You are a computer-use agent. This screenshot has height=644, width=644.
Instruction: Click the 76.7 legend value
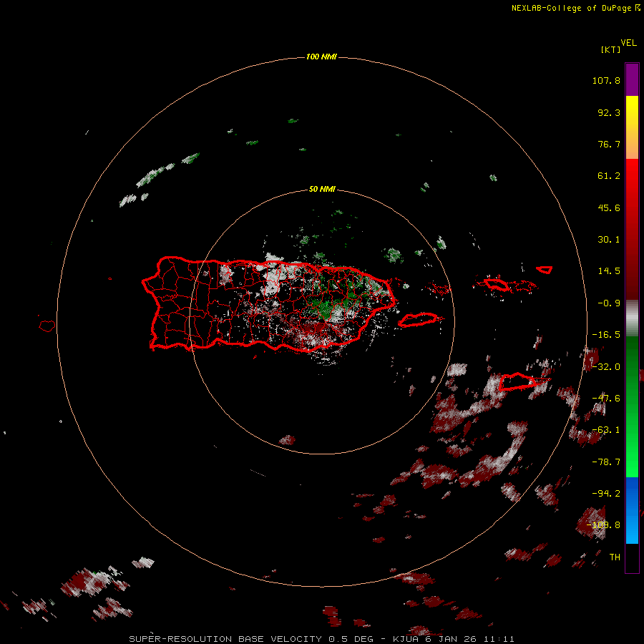[609, 144]
